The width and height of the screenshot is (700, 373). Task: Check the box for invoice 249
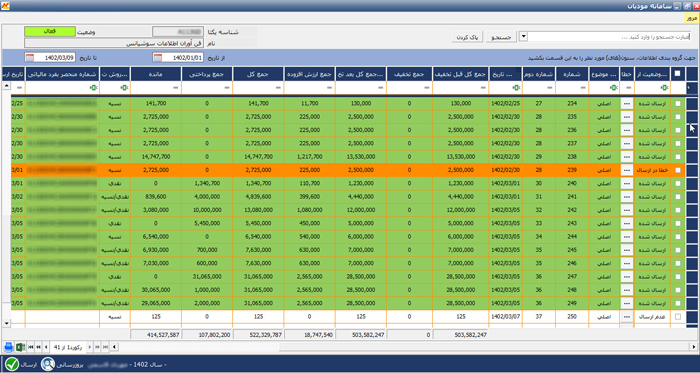point(678,303)
